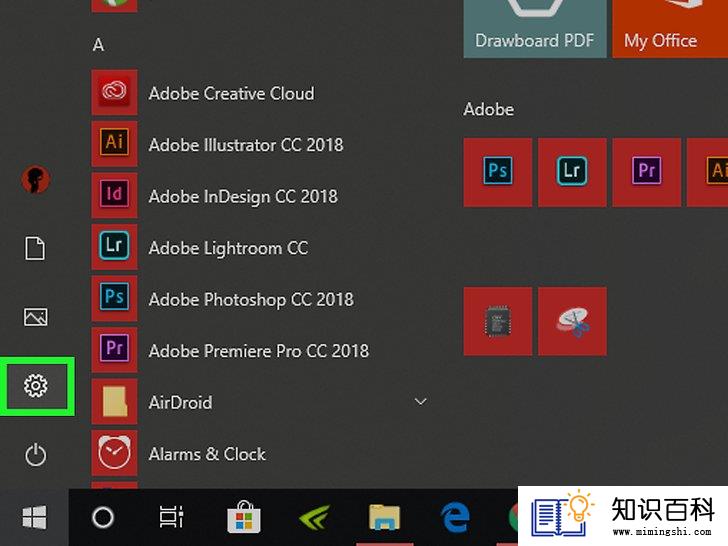The width and height of the screenshot is (728, 546).
Task: Launch Adobe Lightroom CC list icon
Action: coord(114,247)
